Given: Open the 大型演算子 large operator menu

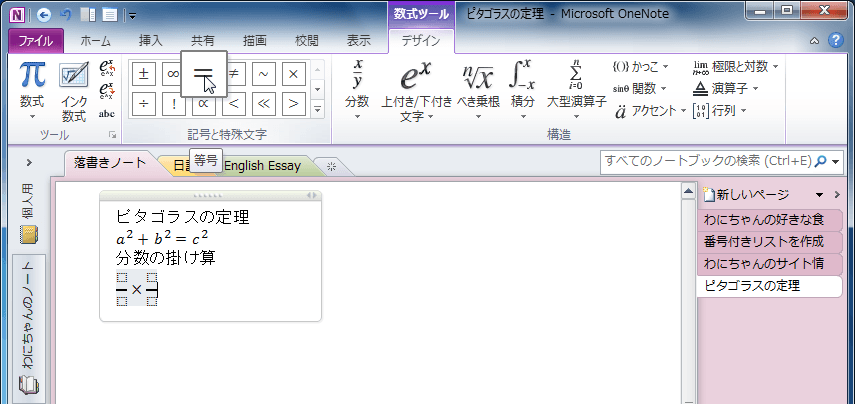Looking at the screenshot, I should 576,91.
